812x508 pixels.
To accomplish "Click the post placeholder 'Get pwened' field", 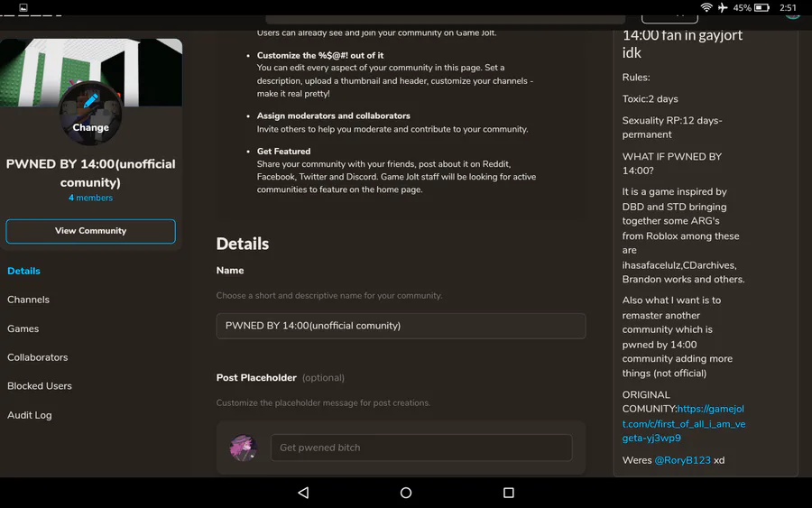I will coord(421,448).
